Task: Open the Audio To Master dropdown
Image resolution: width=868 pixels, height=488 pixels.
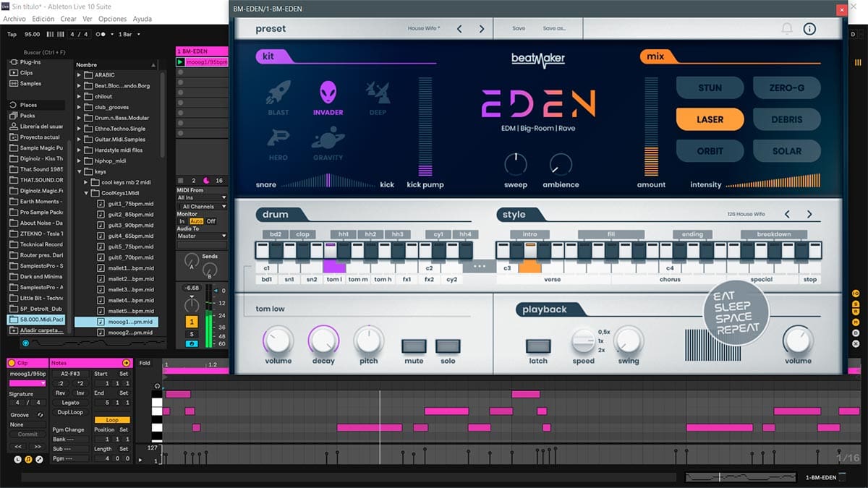Action: [202, 236]
